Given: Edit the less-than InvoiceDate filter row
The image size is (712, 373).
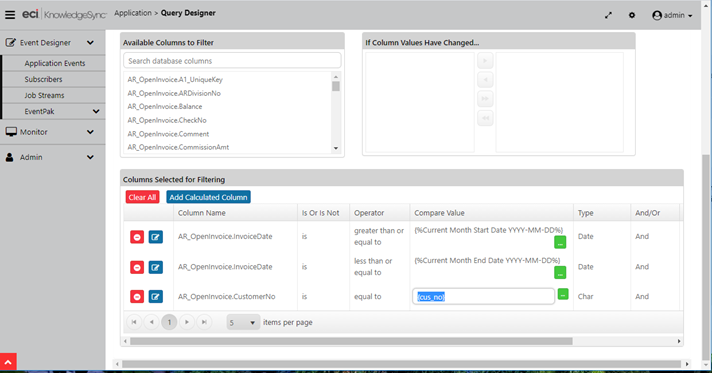Looking at the screenshot, I should (x=155, y=267).
